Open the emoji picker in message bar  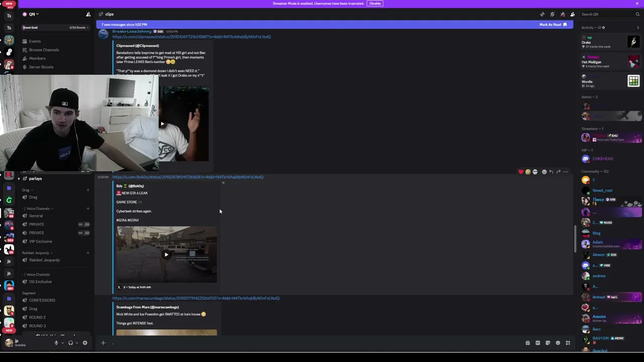point(557,343)
